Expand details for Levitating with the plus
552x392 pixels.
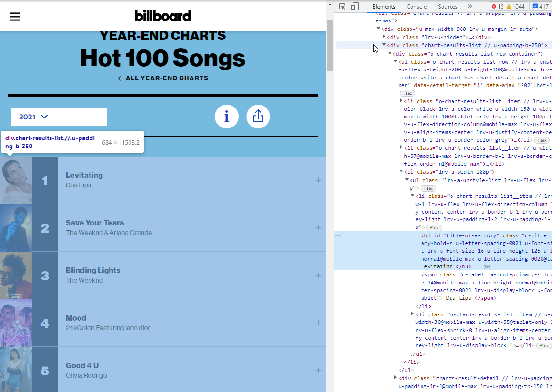click(319, 180)
